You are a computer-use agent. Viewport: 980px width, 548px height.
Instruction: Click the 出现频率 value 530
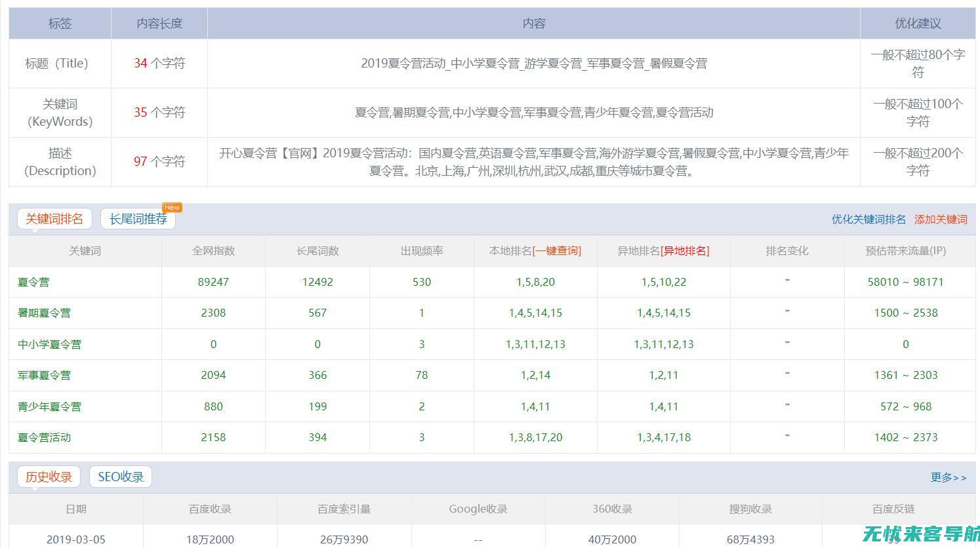tap(422, 282)
